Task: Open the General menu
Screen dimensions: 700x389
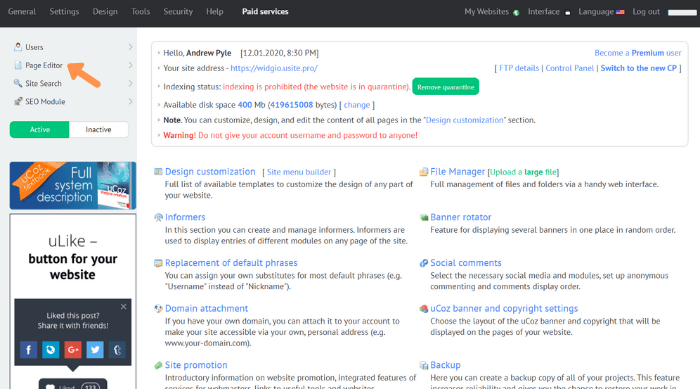Action: (x=22, y=12)
